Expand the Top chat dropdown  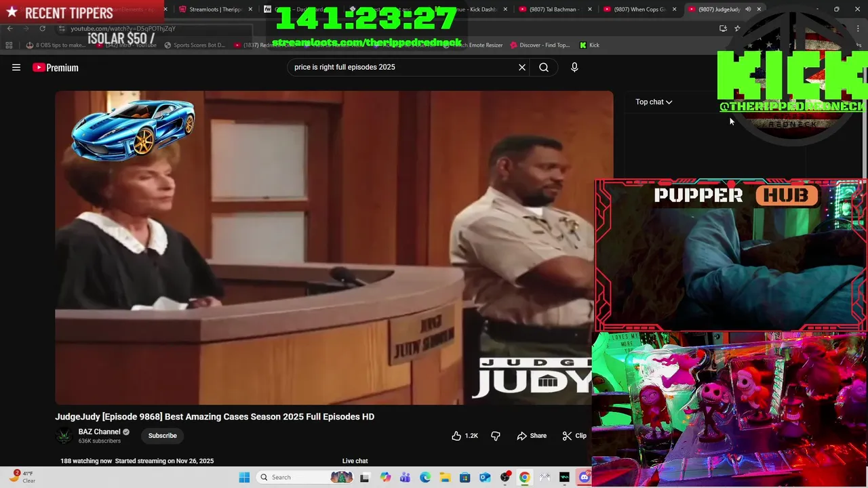[654, 102]
